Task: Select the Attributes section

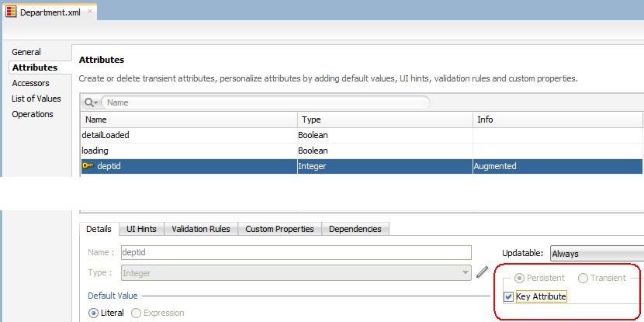Action: 35,68
